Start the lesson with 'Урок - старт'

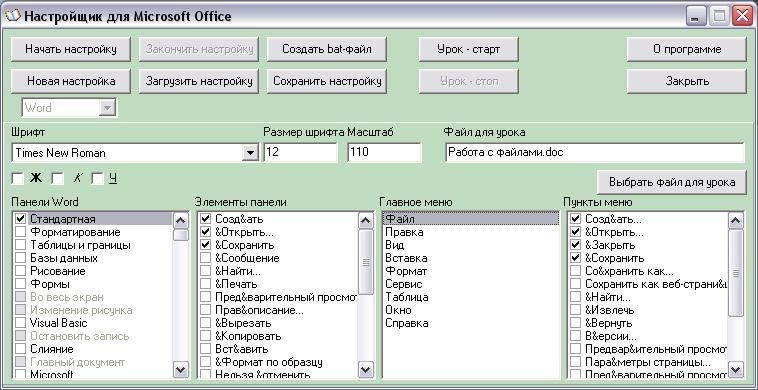point(468,49)
